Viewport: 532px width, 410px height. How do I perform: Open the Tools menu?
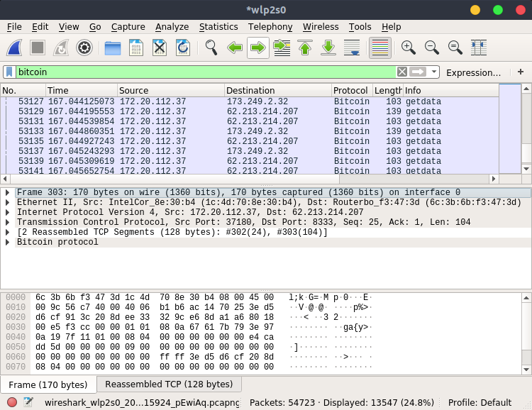(360, 27)
